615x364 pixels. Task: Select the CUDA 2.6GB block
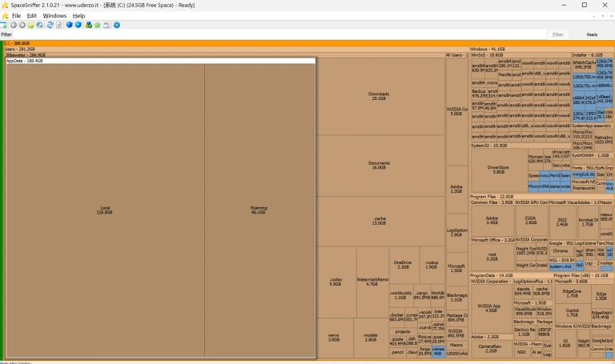[531, 220]
